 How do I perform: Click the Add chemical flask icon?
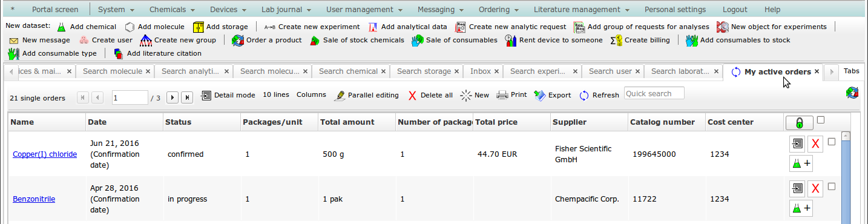pyautogui.click(x=61, y=27)
